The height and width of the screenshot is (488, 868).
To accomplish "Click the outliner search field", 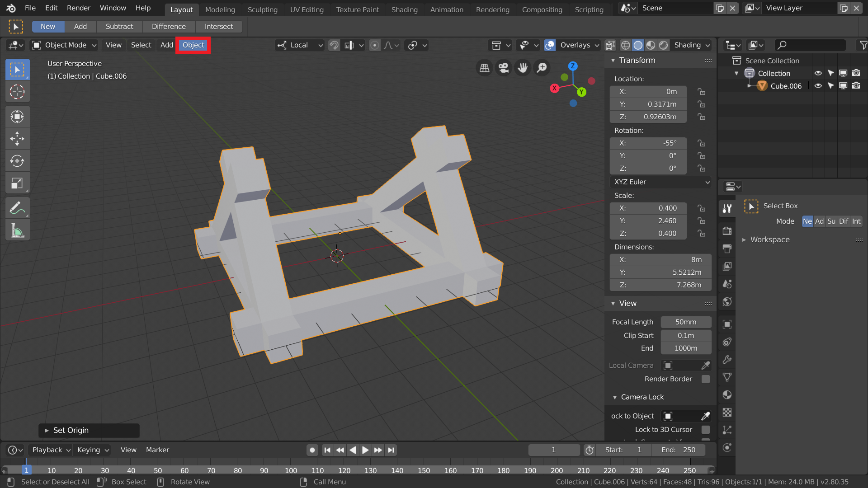I will 810,45.
